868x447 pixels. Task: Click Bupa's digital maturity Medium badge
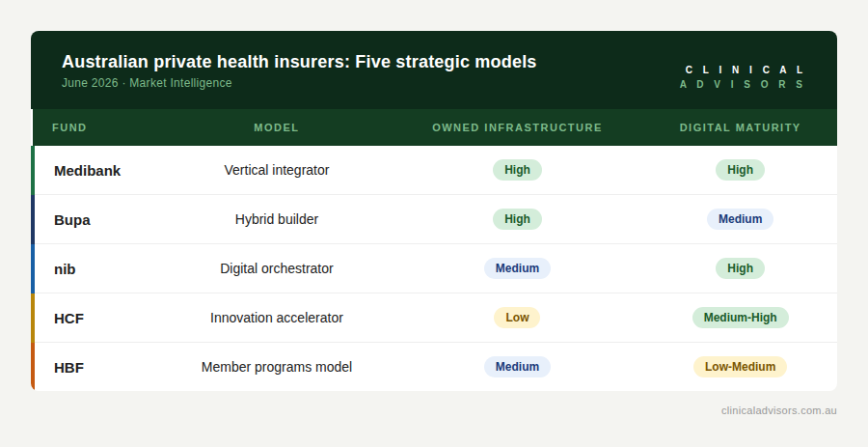coord(740,219)
